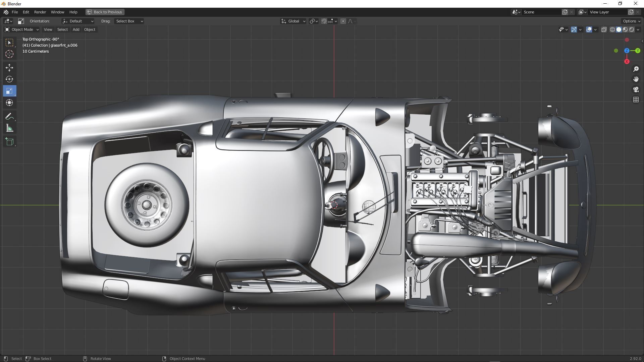The width and height of the screenshot is (644, 362).
Task: Select the Measure tool
Action: (9, 128)
